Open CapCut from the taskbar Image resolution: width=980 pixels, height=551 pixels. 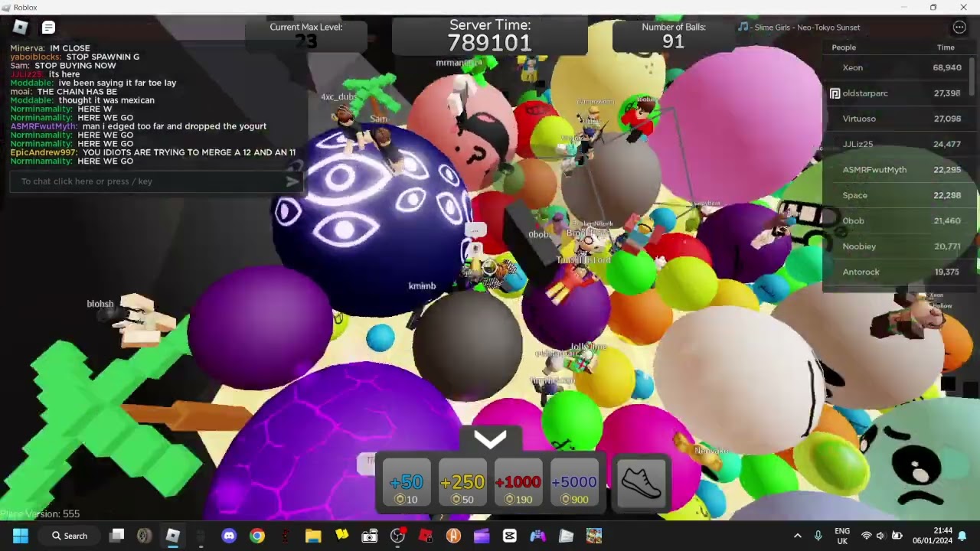click(510, 536)
